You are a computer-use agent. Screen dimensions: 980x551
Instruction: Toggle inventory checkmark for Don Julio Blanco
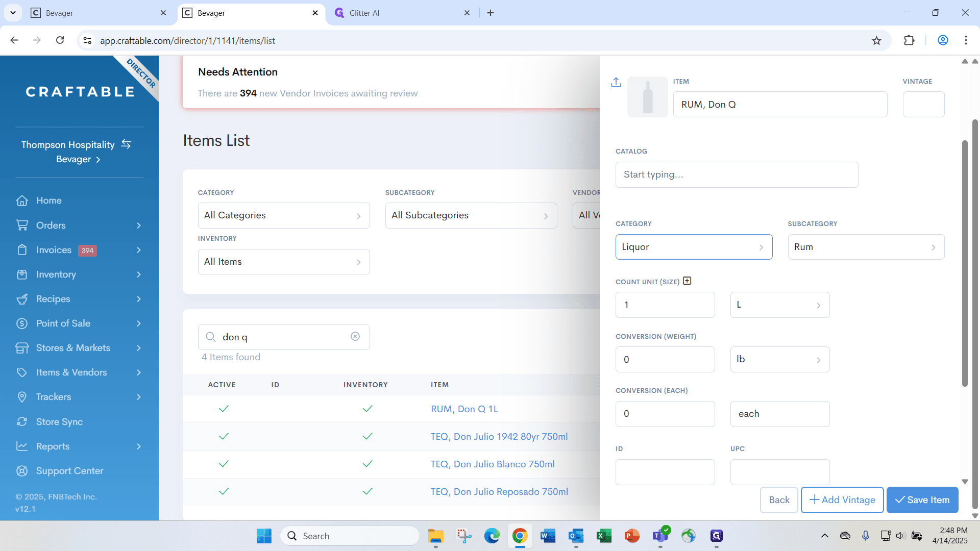(367, 464)
